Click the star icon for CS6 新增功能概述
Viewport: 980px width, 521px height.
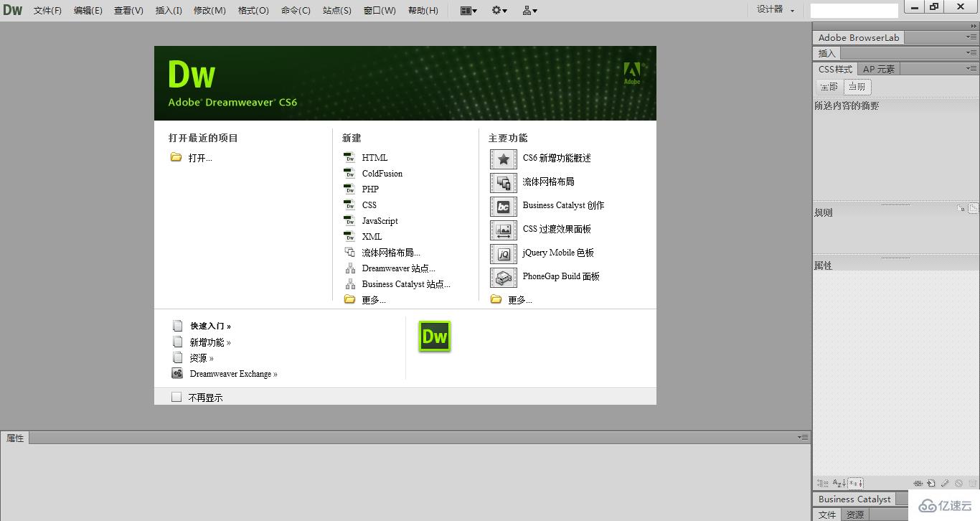504,159
